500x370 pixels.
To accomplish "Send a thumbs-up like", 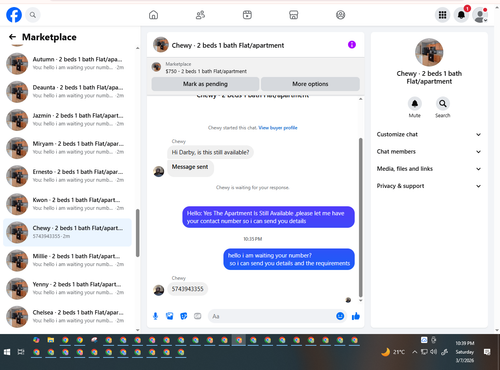I will [x=356, y=316].
